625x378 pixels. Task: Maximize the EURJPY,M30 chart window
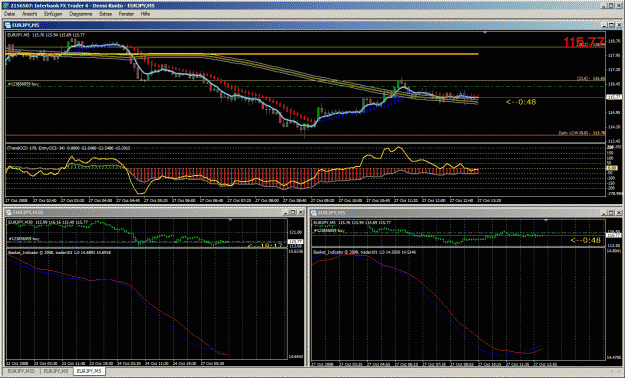coord(293,213)
